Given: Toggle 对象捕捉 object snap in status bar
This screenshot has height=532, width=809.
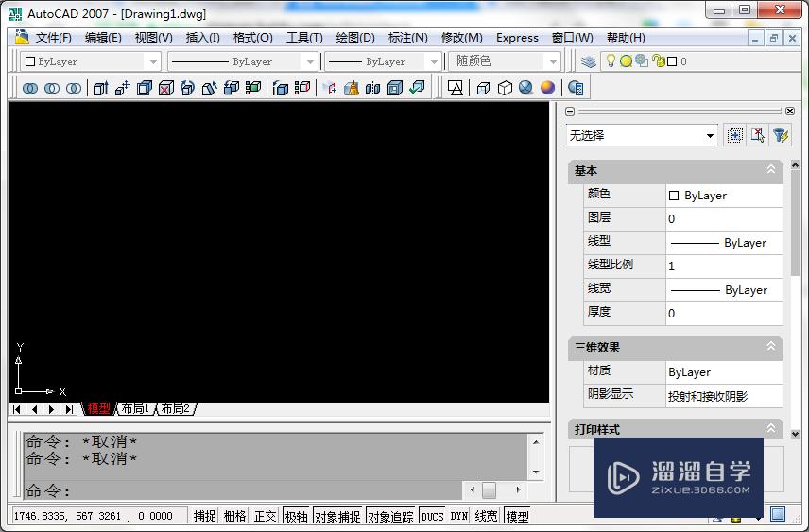Looking at the screenshot, I should coord(337,516).
